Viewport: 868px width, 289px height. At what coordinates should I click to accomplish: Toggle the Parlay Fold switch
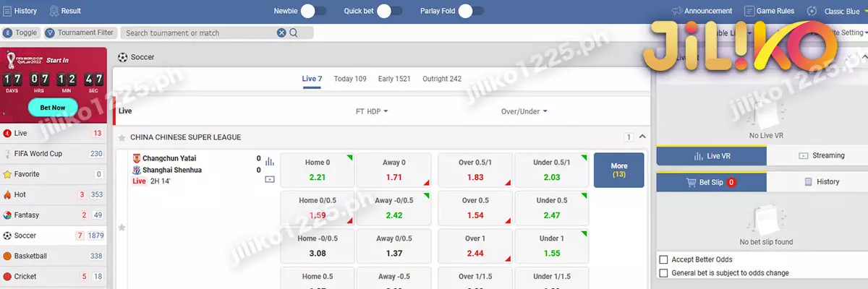[x=471, y=11]
